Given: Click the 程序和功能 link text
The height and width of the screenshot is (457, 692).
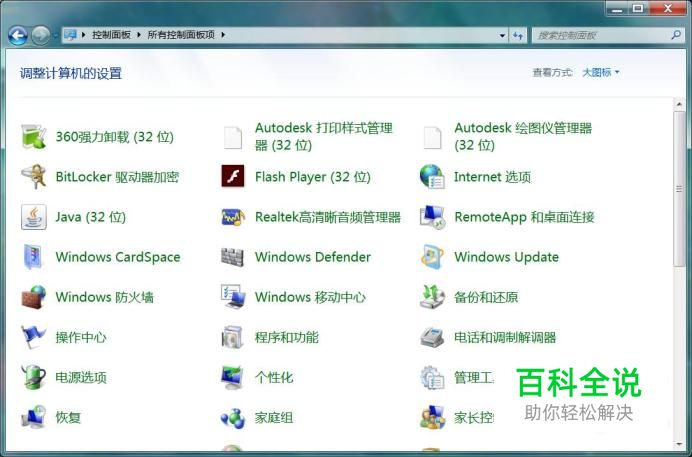Looking at the screenshot, I should 286,337.
